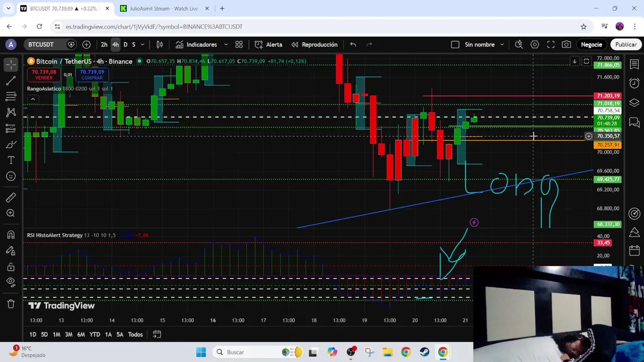Open go-to-date icon beside range buttons
The height and width of the screenshot is (362, 644).
(157, 334)
